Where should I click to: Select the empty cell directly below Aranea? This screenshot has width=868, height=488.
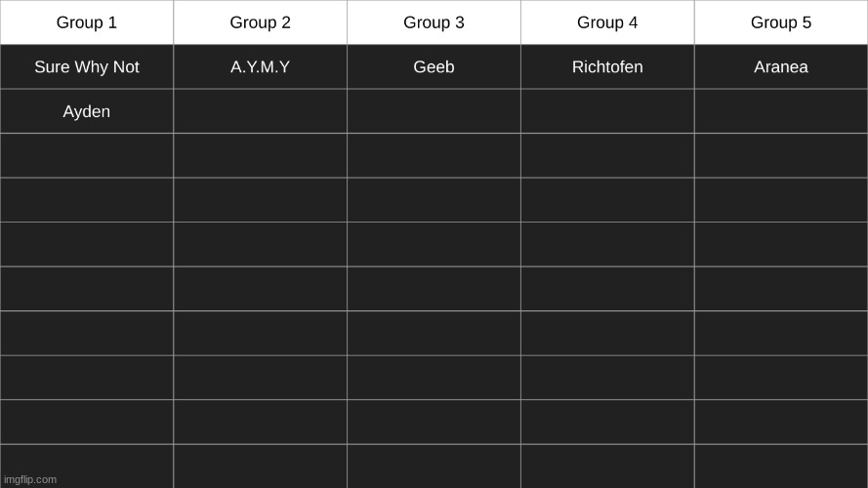click(781, 111)
